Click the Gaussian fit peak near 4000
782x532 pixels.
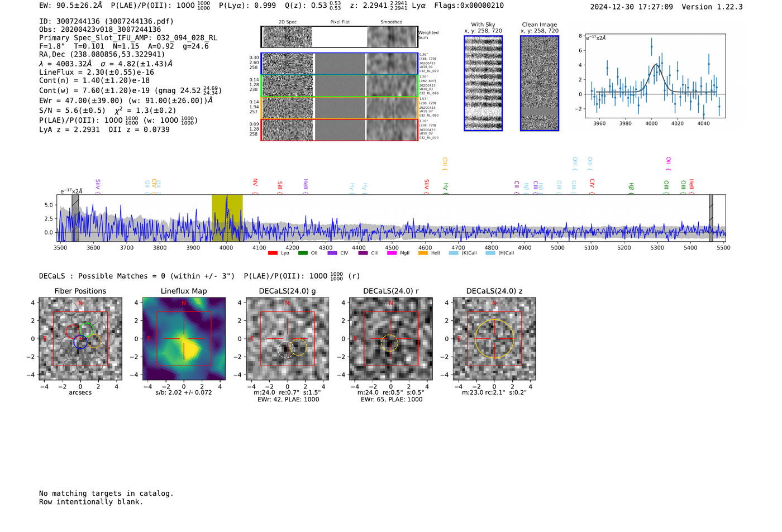point(656,65)
